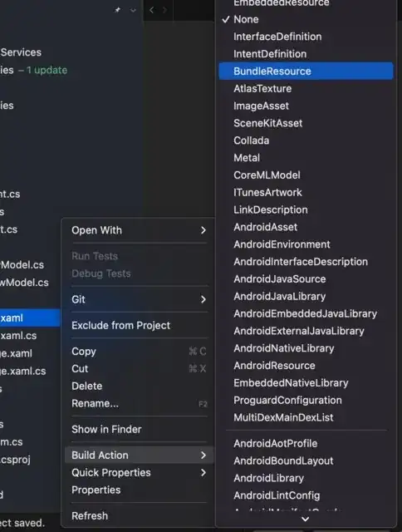Choose AndroidNativeLibrary build action
Screen dimensions: 402x532
pyautogui.click(x=306, y=348)
